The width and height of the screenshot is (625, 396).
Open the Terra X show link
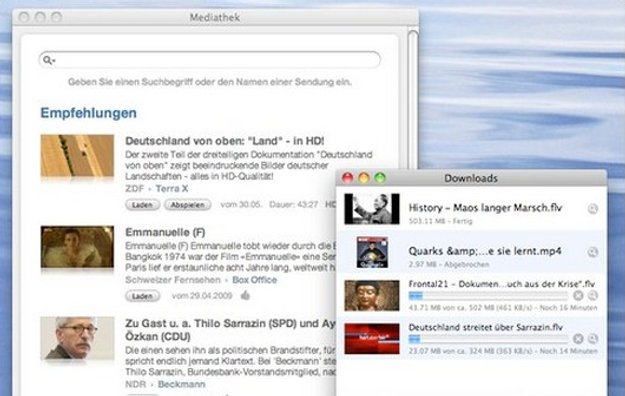pyautogui.click(x=172, y=189)
